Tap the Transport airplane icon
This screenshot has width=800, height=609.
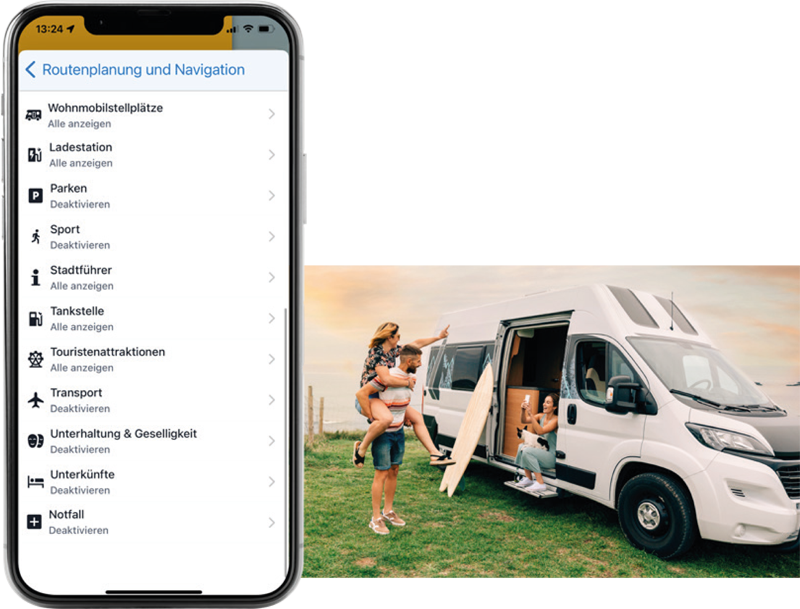pyautogui.click(x=35, y=400)
